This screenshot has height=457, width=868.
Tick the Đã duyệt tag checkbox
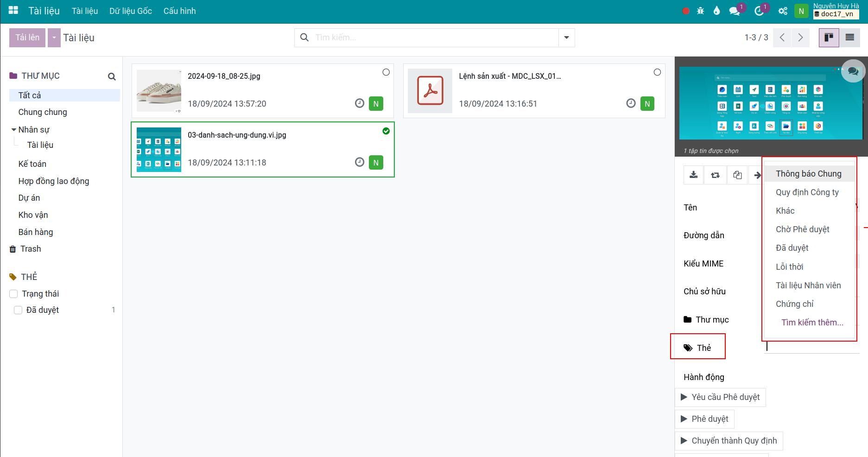coord(18,310)
